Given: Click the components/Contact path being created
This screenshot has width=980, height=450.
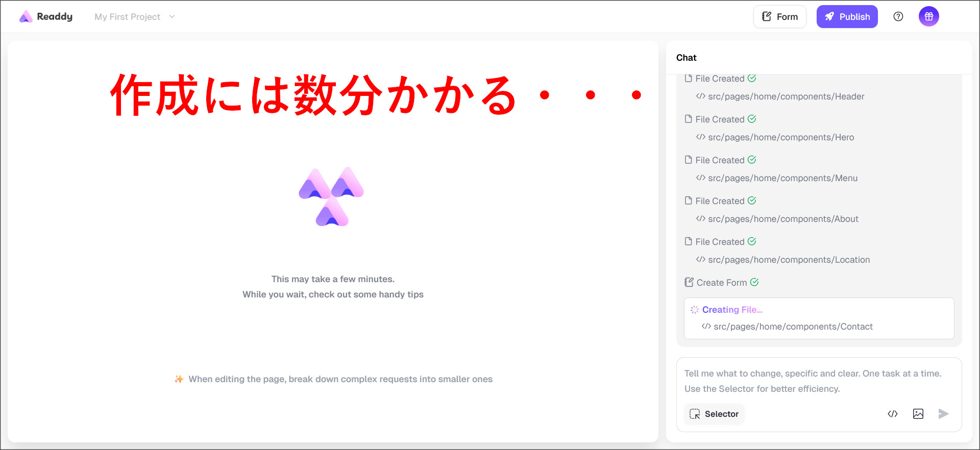Looking at the screenshot, I should (x=793, y=327).
